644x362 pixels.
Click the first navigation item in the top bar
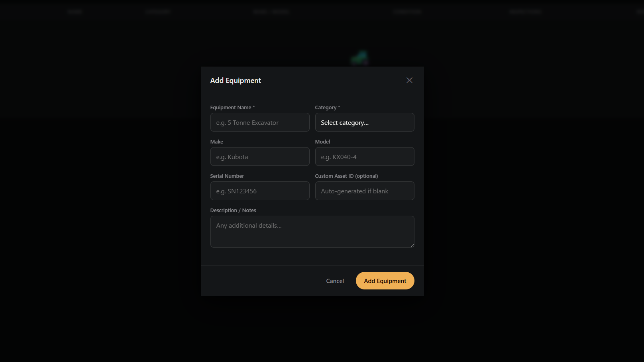click(x=75, y=11)
